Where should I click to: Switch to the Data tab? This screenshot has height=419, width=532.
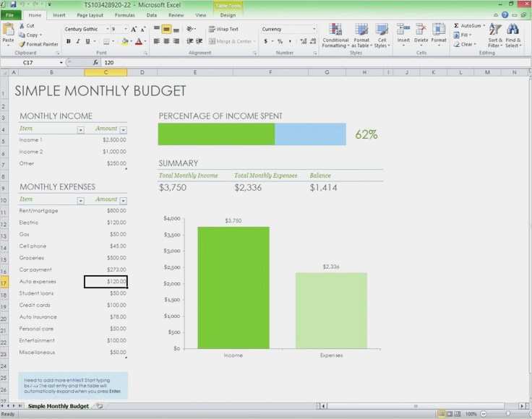coord(152,15)
